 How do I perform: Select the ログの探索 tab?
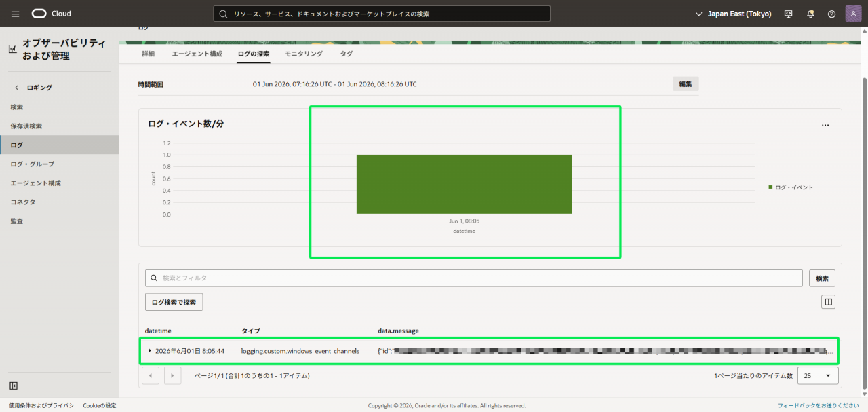[254, 54]
